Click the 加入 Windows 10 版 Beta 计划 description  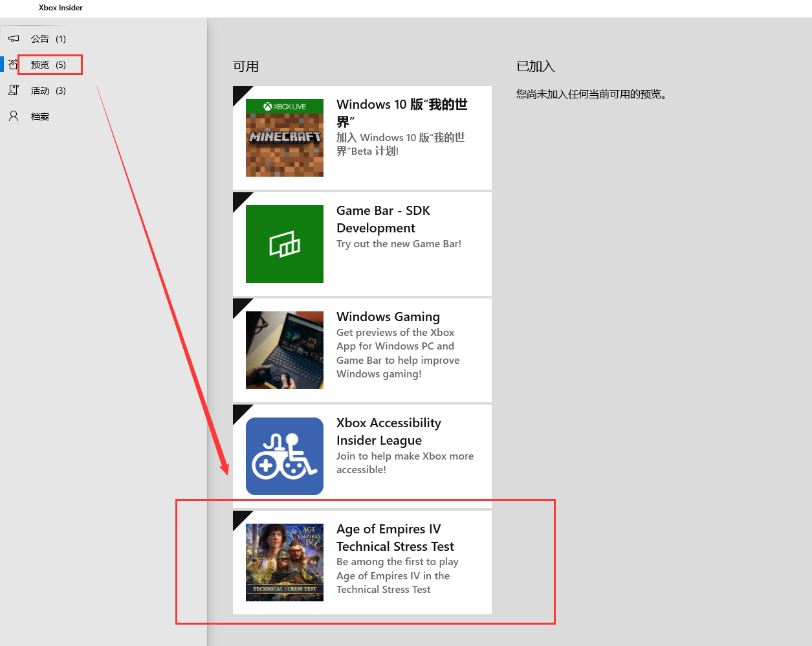(401, 144)
